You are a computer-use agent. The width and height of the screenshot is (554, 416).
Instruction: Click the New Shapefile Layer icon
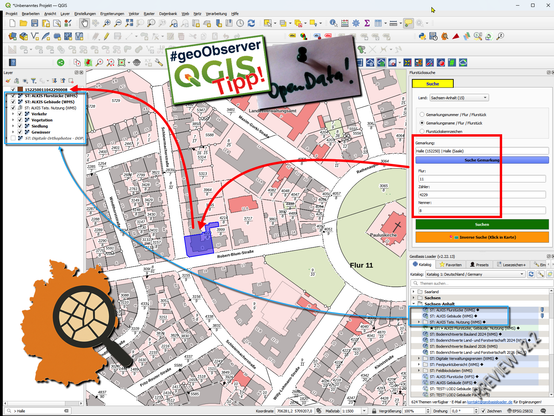(x=35, y=36)
